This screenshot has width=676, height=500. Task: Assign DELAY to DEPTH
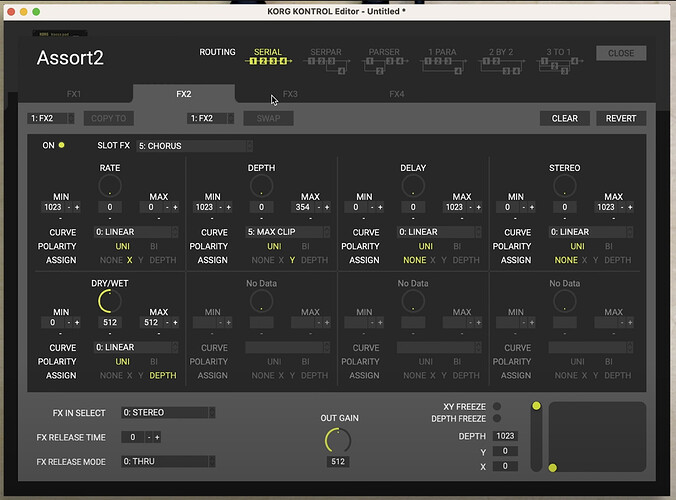click(x=466, y=260)
